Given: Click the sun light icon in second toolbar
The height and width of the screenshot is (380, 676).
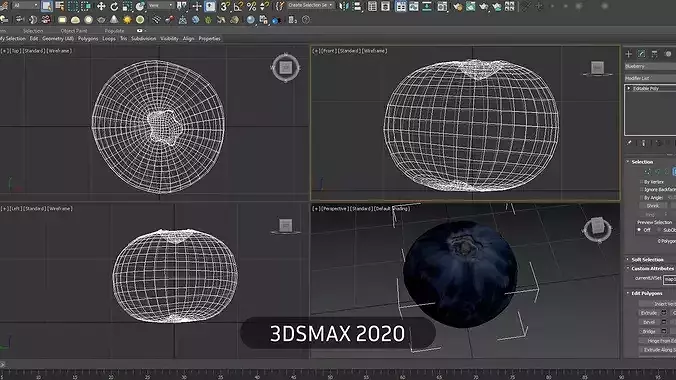Looking at the screenshot, I should pyautogui.click(x=127, y=20).
